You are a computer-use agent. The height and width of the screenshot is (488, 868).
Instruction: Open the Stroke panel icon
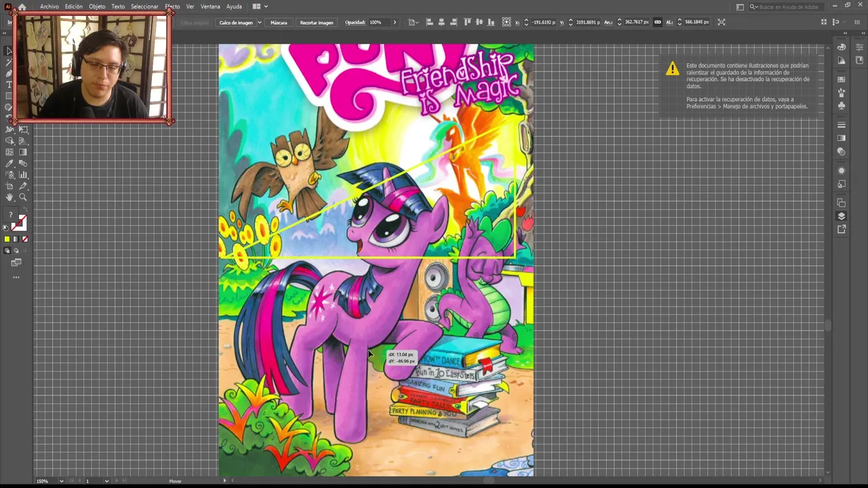tap(841, 124)
